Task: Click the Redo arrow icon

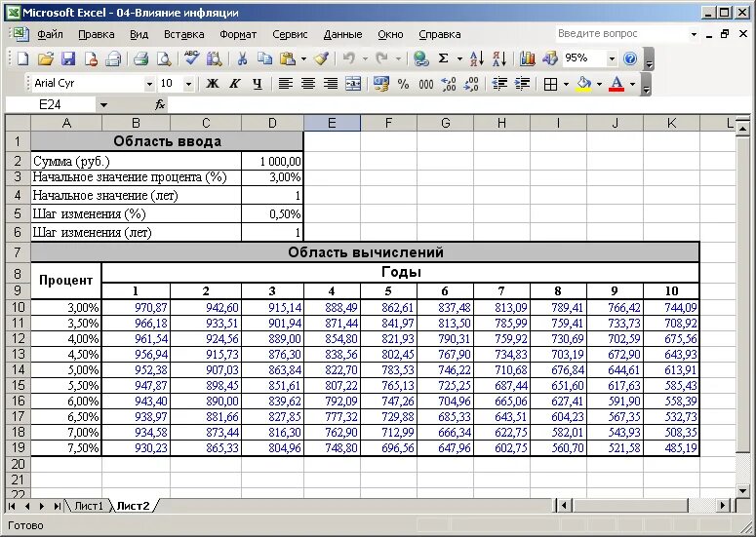Action: coord(381,58)
